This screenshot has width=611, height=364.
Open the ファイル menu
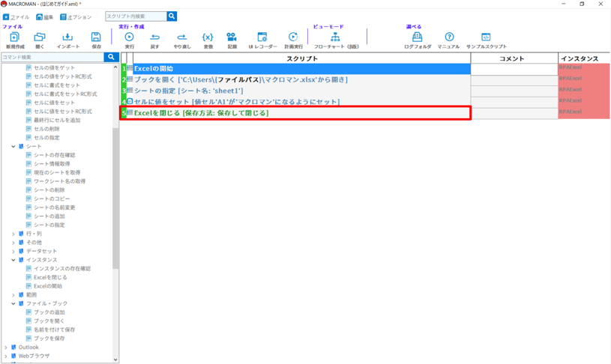click(16, 16)
